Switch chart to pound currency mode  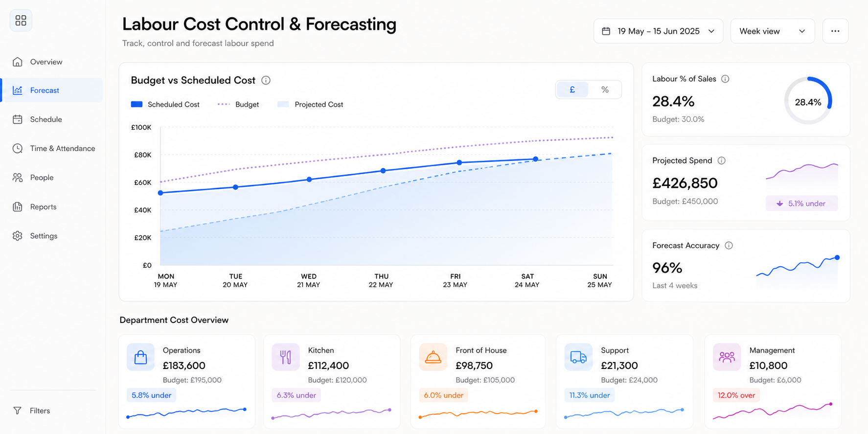(572, 90)
